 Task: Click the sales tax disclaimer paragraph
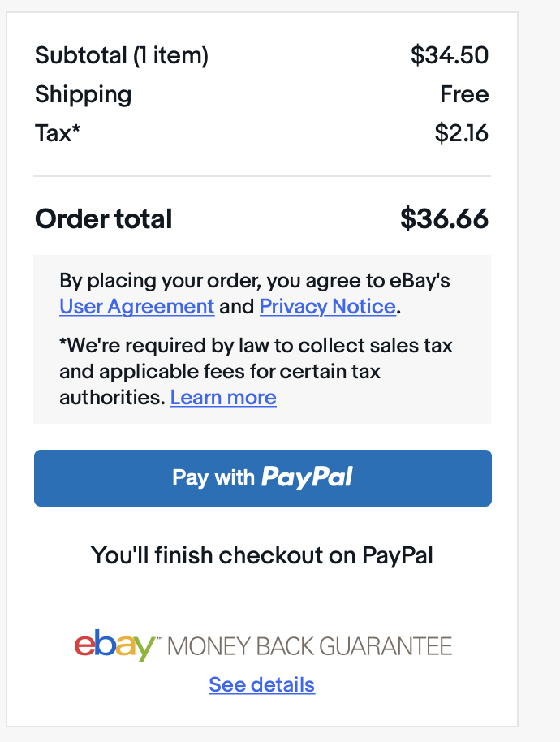pyautogui.click(x=256, y=372)
